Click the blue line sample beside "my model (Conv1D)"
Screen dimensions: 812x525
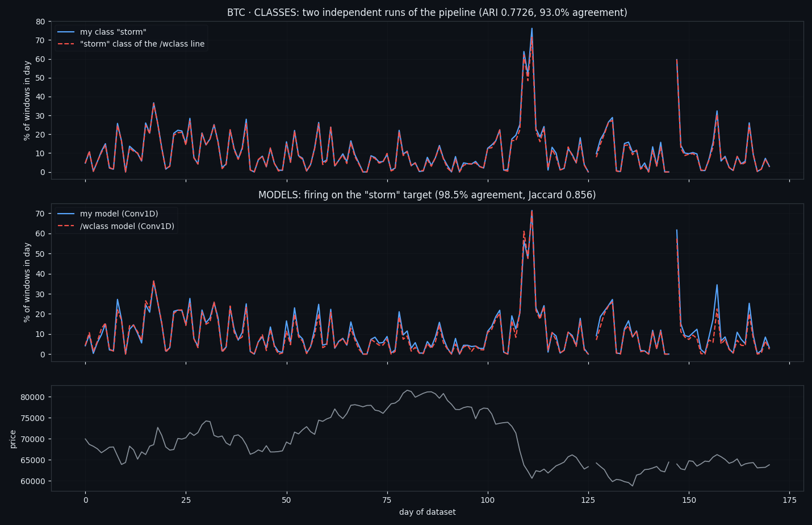(66, 214)
